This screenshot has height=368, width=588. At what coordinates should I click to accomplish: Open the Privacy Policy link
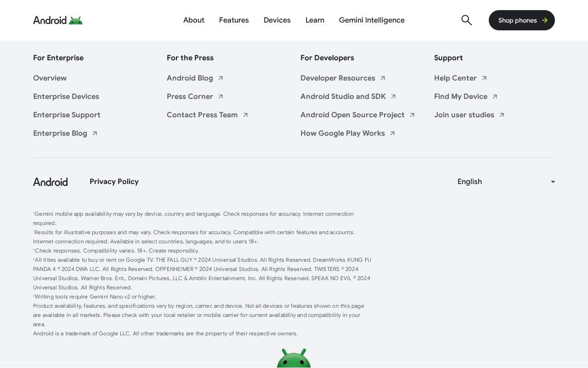114,182
